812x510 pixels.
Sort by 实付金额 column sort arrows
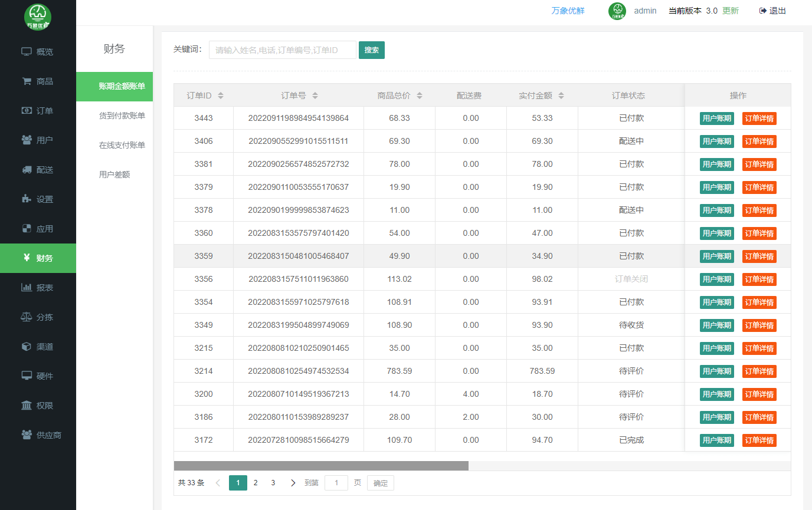click(561, 96)
